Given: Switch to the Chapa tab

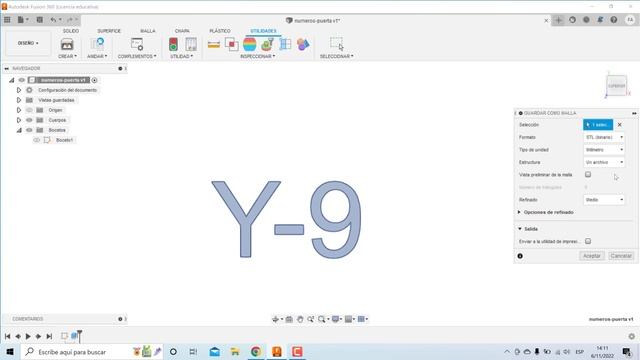Looking at the screenshot, I should point(182,31).
